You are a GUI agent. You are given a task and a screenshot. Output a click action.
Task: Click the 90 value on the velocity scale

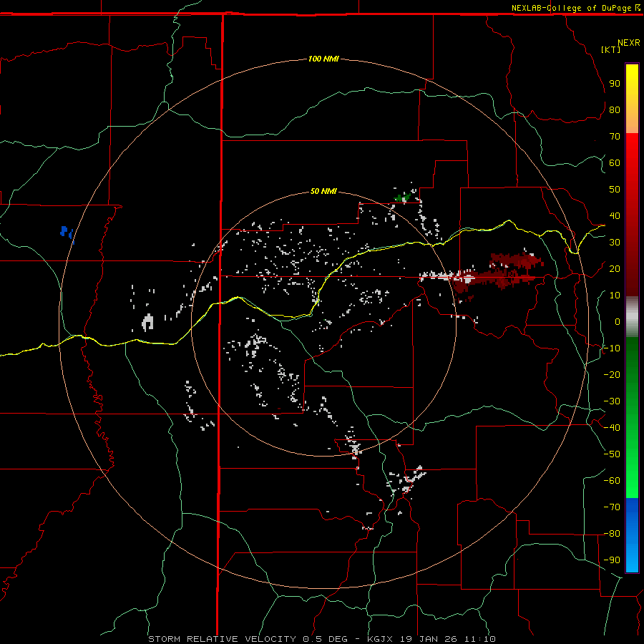615,84
